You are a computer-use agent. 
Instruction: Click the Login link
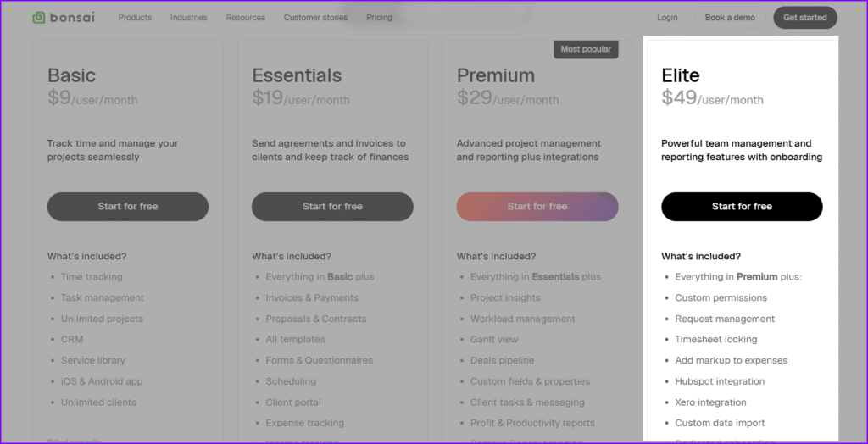pyautogui.click(x=667, y=18)
